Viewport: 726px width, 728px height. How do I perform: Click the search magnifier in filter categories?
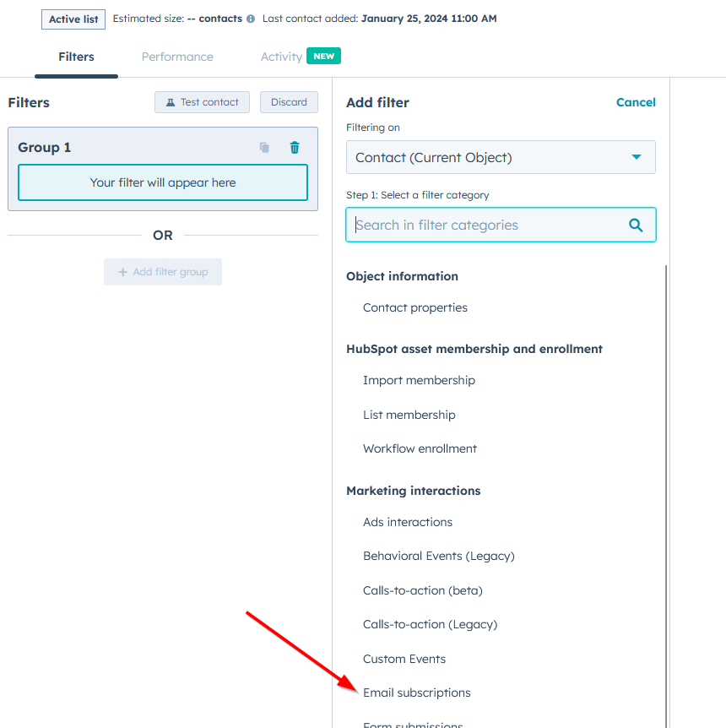636,225
